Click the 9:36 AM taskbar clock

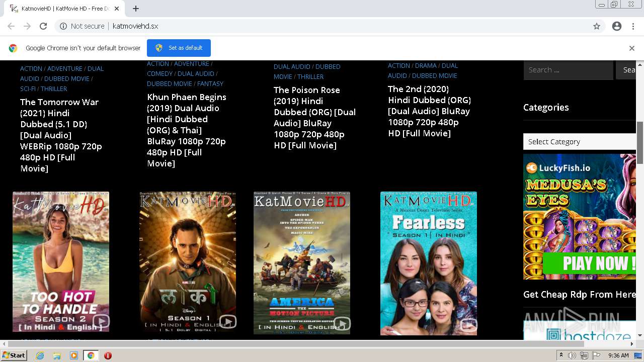coord(618,355)
